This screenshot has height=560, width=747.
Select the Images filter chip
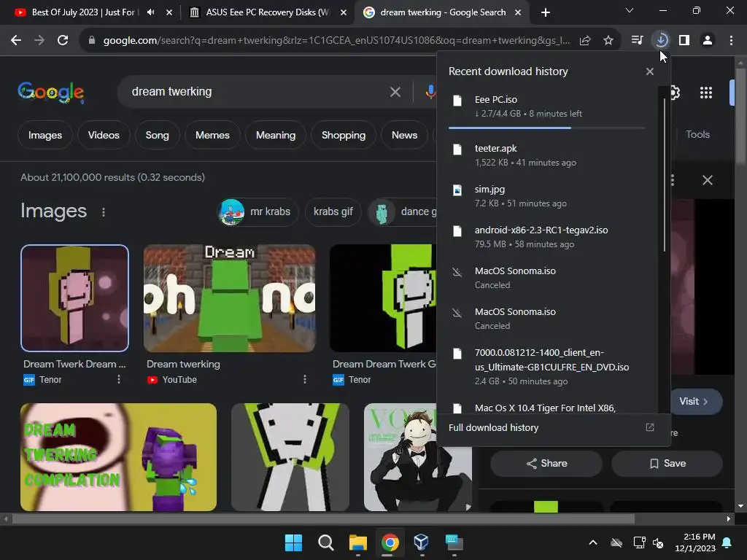point(45,135)
